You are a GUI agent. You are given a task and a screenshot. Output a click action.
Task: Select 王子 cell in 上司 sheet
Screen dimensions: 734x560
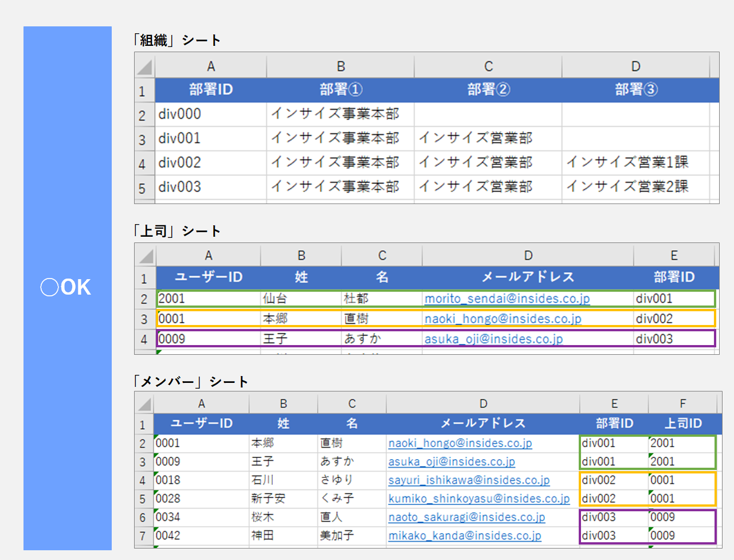(x=301, y=339)
